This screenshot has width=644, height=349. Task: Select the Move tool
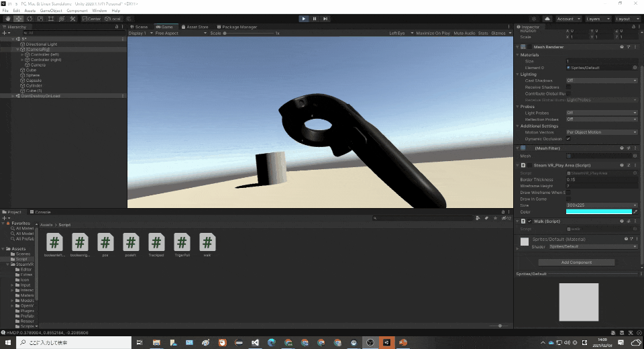click(x=19, y=19)
